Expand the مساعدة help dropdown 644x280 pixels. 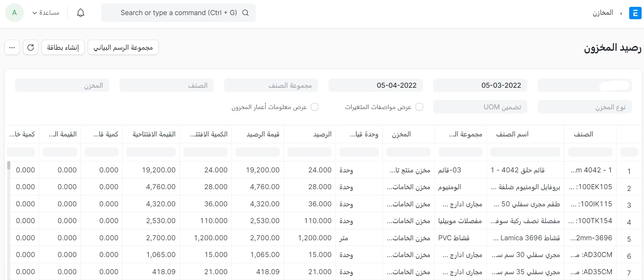click(x=46, y=13)
